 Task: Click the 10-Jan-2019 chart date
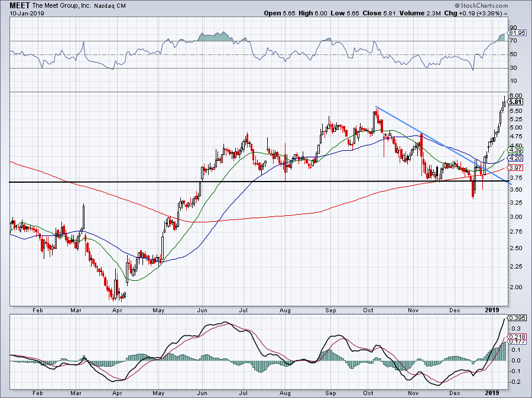(x=27, y=14)
